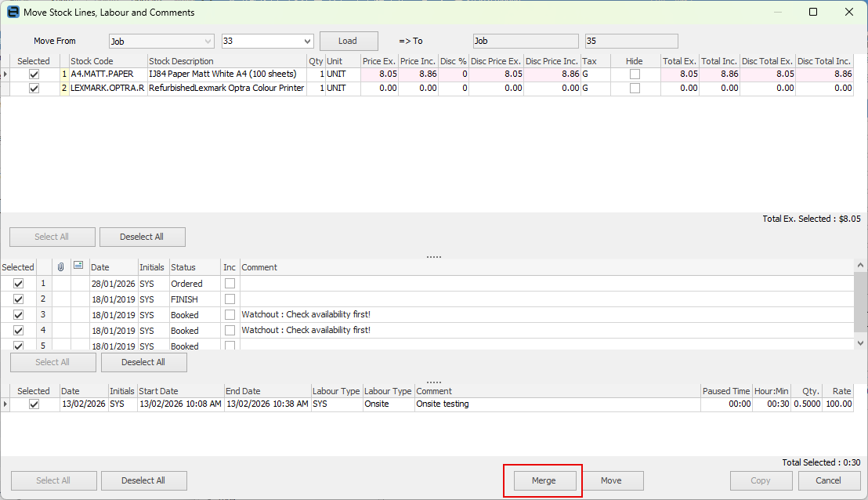Screen dimensions: 868x500
Task: Select the 'RefurbishedLexmark Optra Colour Printer' description cell
Action: 227,88
